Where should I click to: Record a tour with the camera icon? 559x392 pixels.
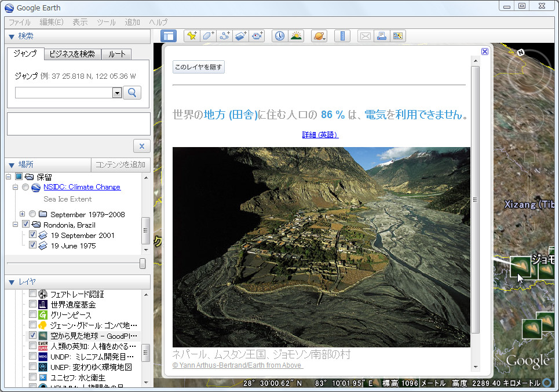[x=257, y=36]
